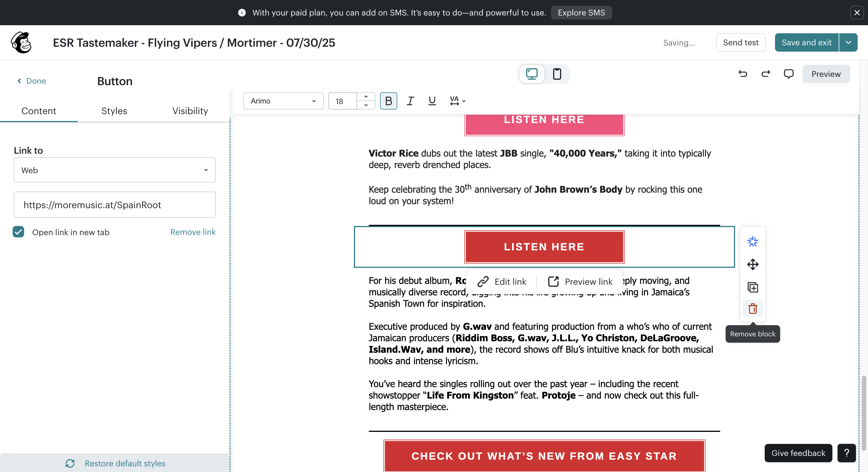
Task: Switch to the Styles tab
Action: click(114, 111)
